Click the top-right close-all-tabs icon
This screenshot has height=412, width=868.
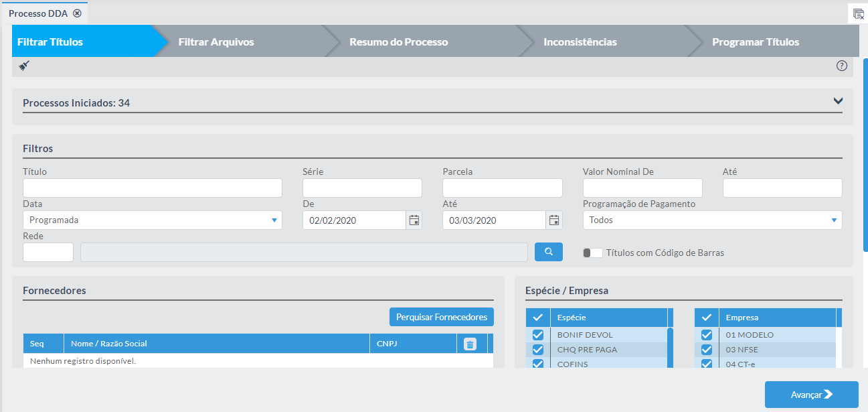858,13
